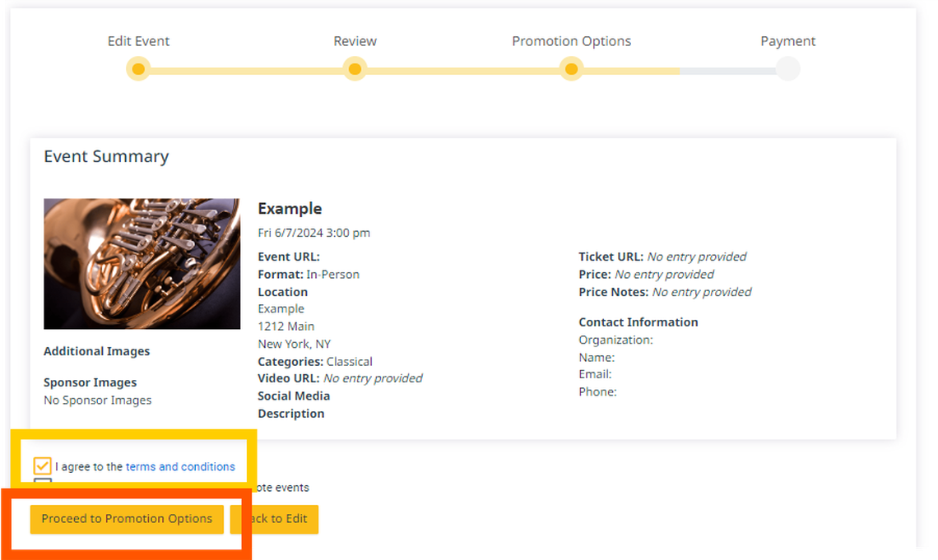Click the grey progress bar segment before Payment

click(727, 71)
